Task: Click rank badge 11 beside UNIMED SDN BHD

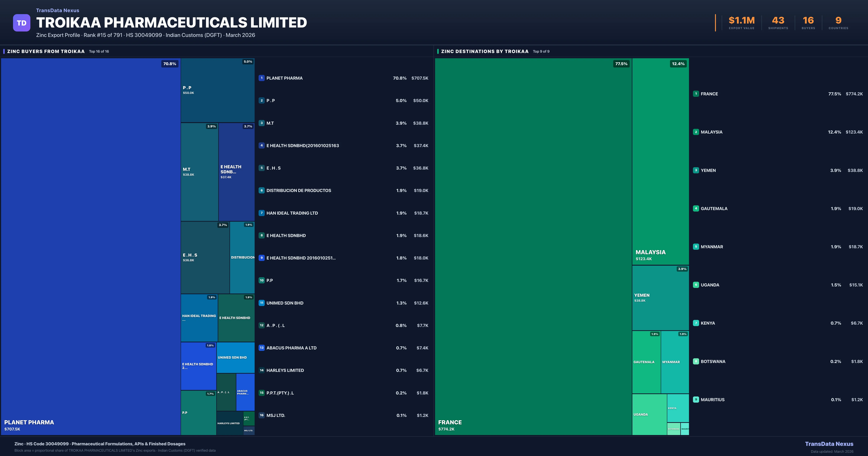Action: (x=261, y=303)
